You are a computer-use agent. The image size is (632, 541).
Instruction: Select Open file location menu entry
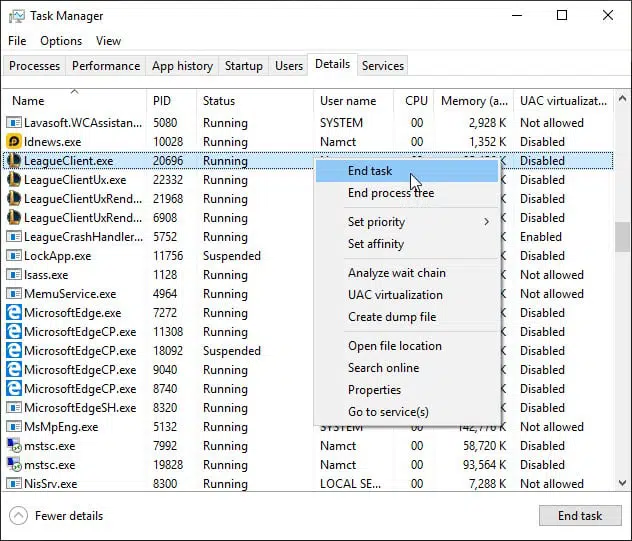pyautogui.click(x=394, y=346)
